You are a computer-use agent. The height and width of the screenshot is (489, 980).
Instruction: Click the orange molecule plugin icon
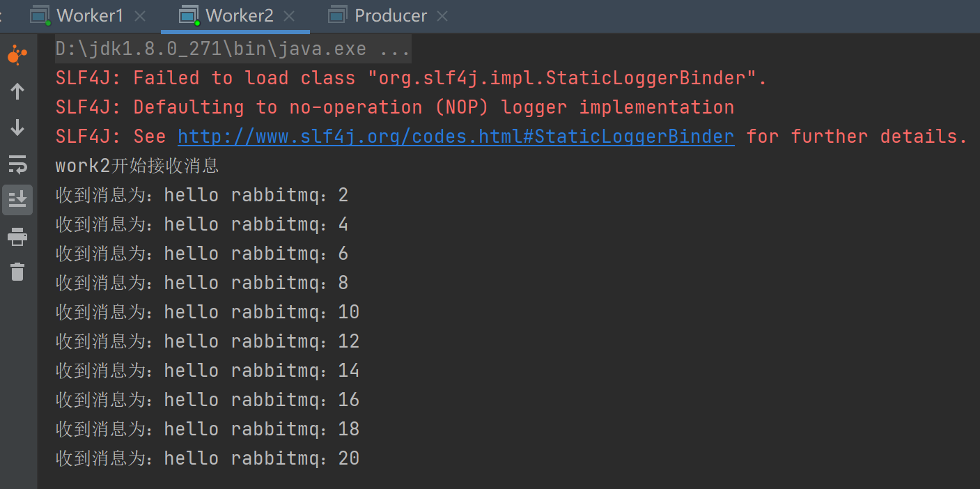click(17, 55)
